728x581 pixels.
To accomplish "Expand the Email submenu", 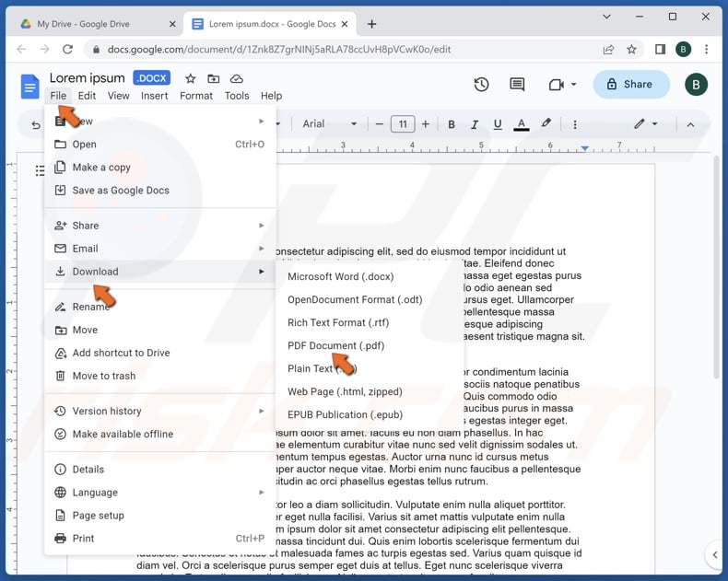I will click(160, 249).
